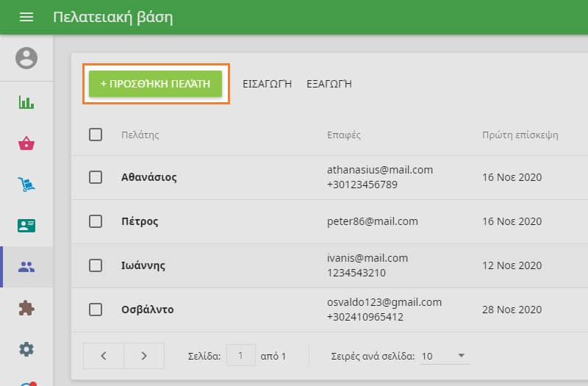
Task: Open the blue hand truck inventory section
Action: (x=26, y=185)
